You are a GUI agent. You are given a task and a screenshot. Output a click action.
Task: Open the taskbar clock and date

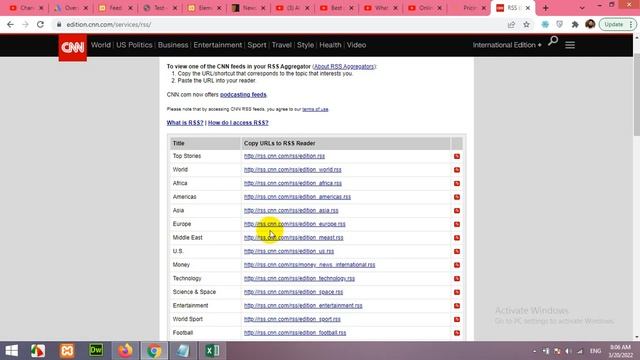click(x=620, y=351)
